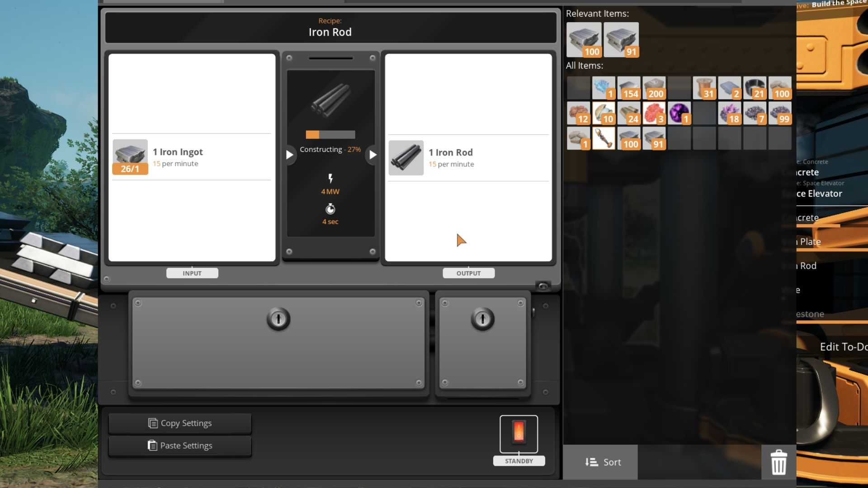868x488 pixels.
Task: Select the purple crystal item in All Items
Action: [x=679, y=113]
